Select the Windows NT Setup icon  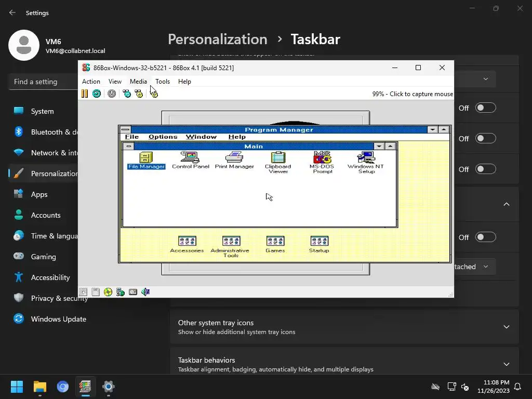pyautogui.click(x=366, y=163)
